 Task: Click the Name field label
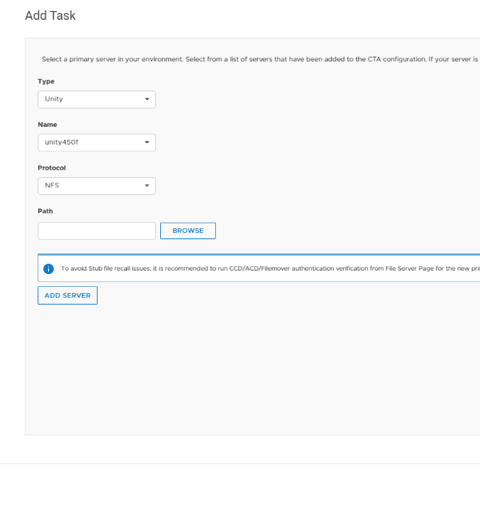point(47,125)
